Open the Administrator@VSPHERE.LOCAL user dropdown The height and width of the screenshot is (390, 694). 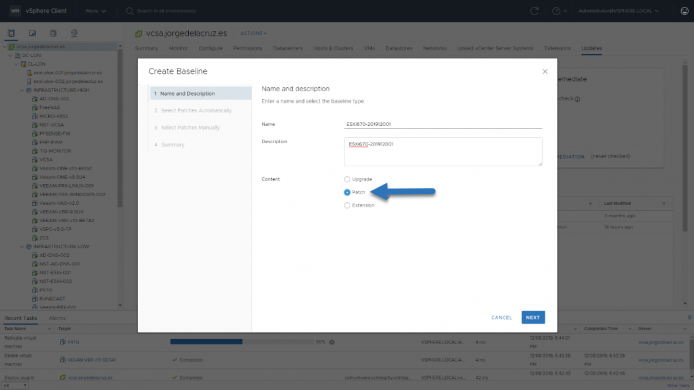pyautogui.click(x=618, y=11)
